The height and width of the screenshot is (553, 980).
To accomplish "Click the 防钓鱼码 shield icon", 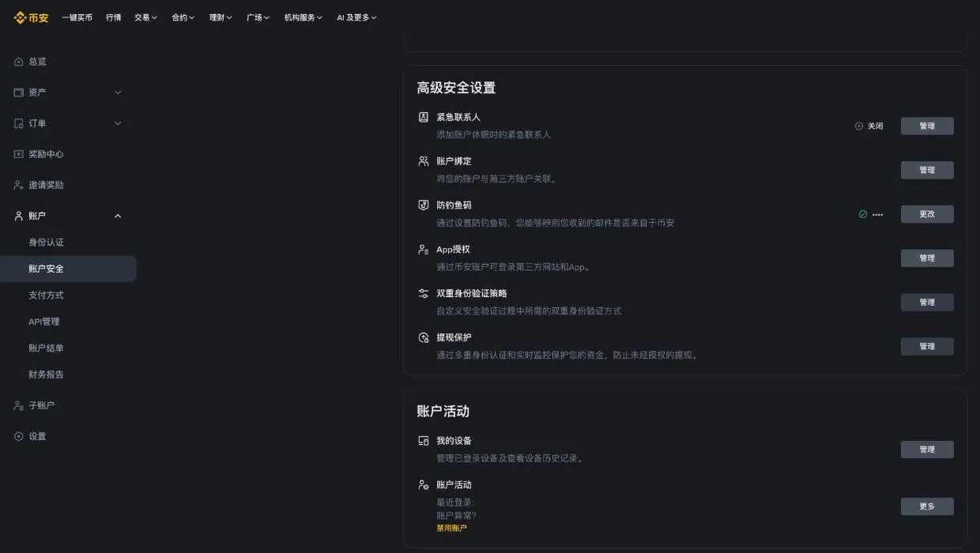I will coord(424,205).
